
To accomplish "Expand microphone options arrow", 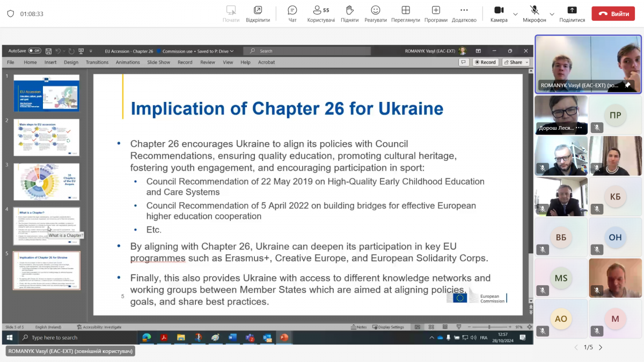I will (x=552, y=14).
